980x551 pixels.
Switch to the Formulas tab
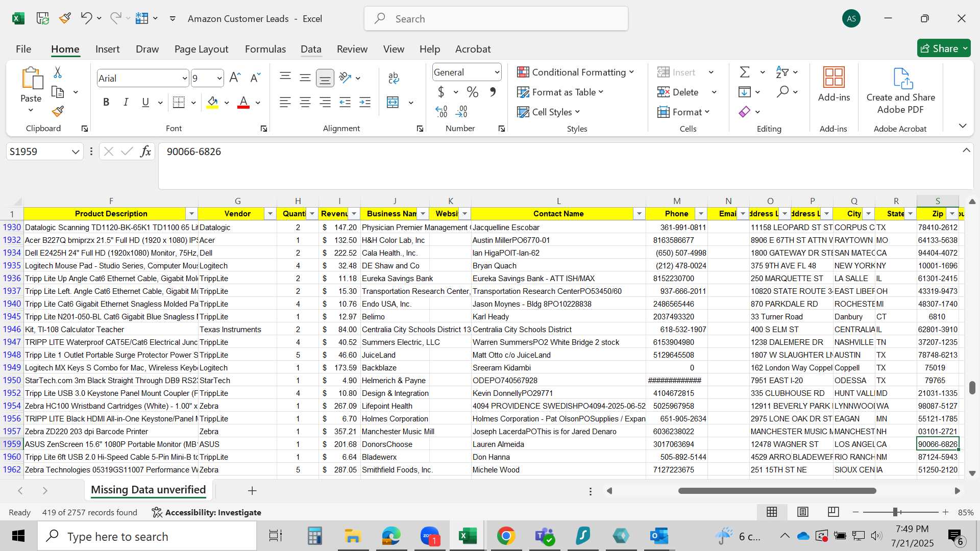265,49
